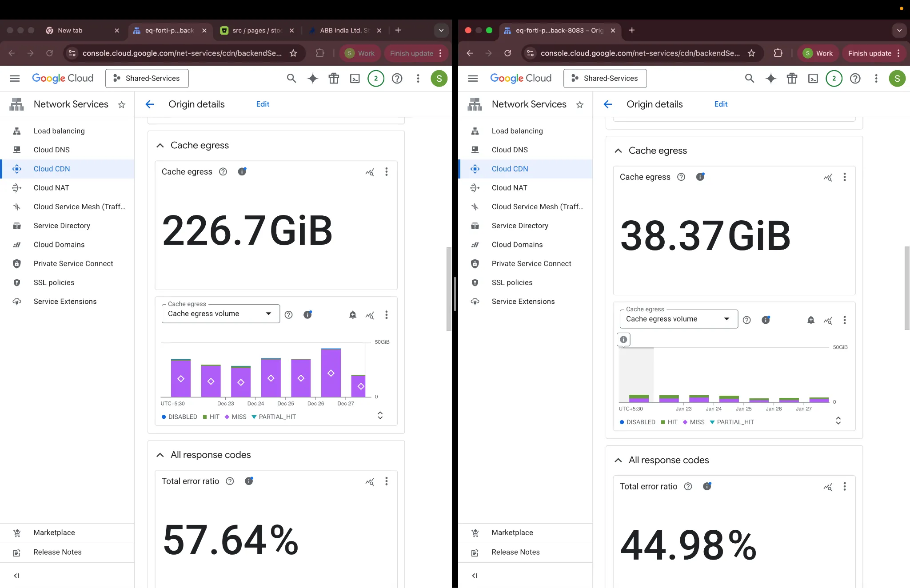Toggle MISS legend series in left chart
Viewport: 910px width, 588px height.
(235, 417)
